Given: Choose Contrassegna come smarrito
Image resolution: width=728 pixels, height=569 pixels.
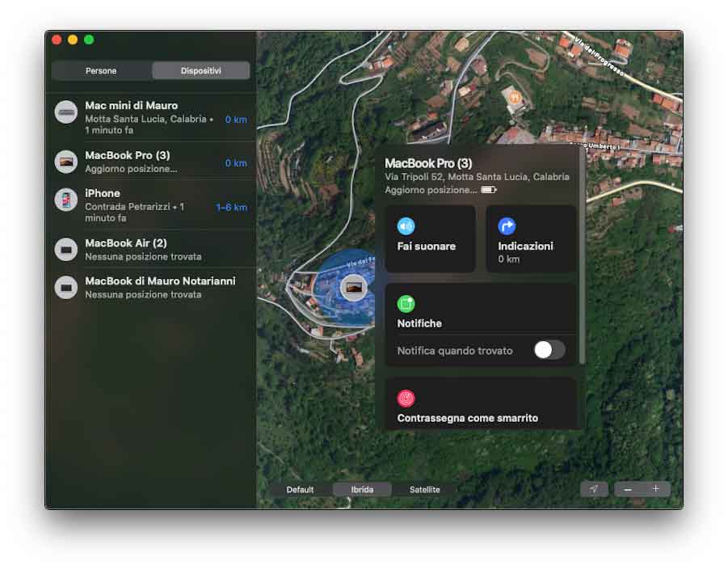Looking at the screenshot, I should click(468, 418).
